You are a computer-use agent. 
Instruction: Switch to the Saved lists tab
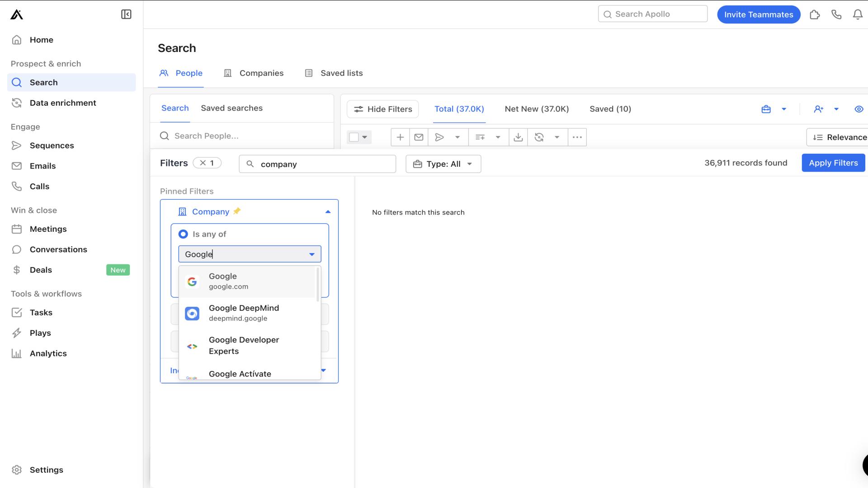coord(334,73)
